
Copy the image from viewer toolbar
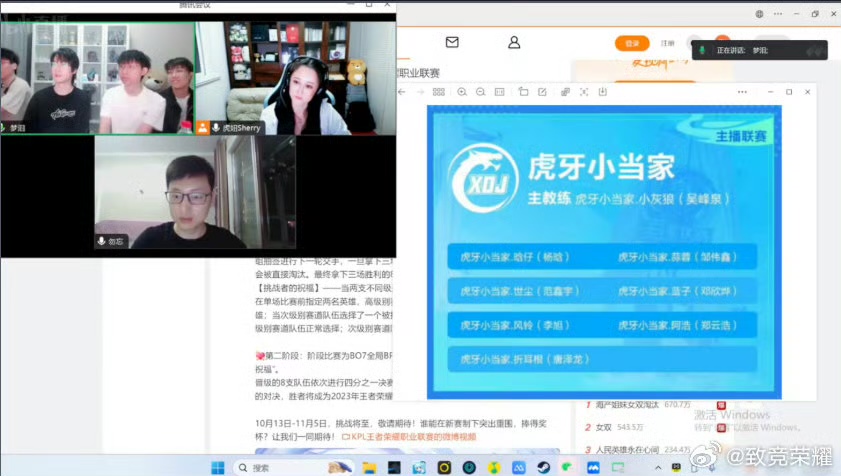pos(565,92)
